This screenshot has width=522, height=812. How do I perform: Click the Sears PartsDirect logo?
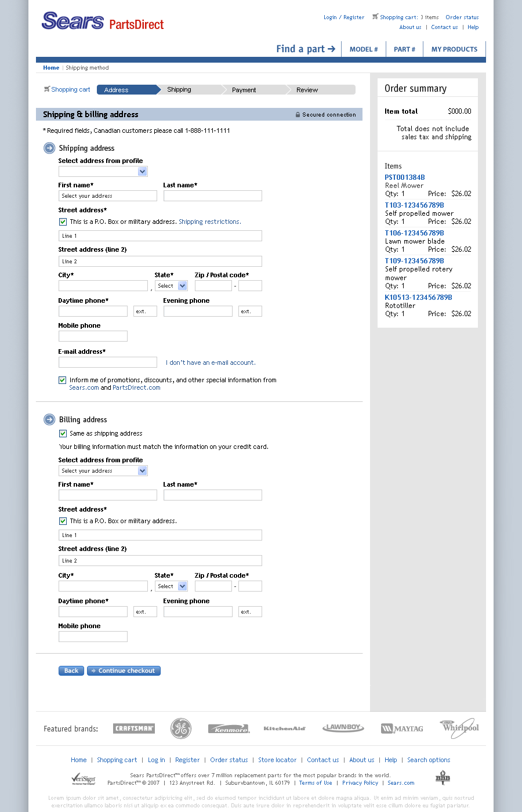[x=103, y=21]
